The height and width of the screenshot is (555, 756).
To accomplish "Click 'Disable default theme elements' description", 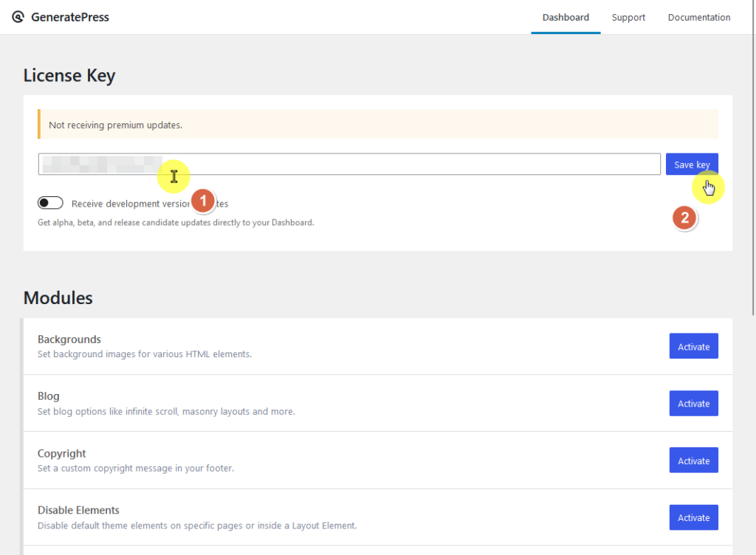I will (197, 525).
